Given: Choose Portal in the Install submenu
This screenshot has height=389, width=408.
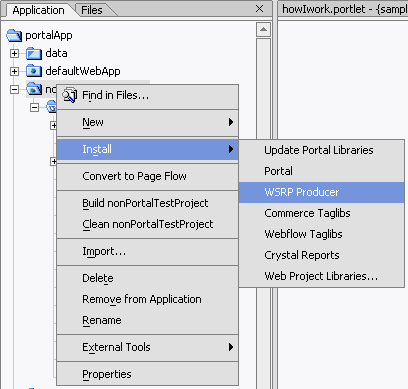Looking at the screenshot, I should point(322,171).
